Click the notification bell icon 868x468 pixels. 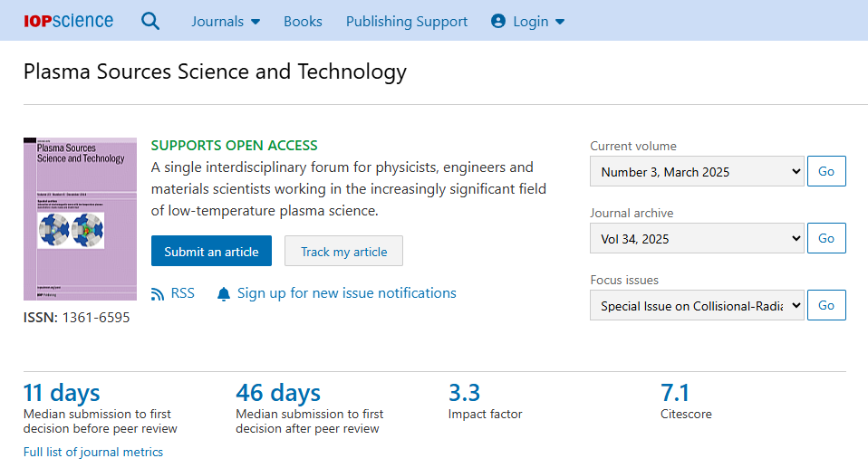click(x=224, y=293)
